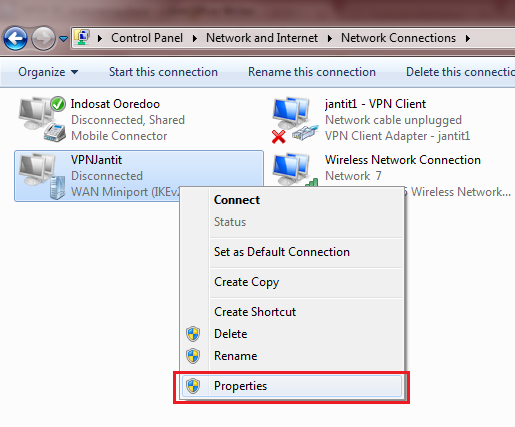The height and width of the screenshot is (427, 515).
Task: Click Rename this connection
Action: coord(312,72)
